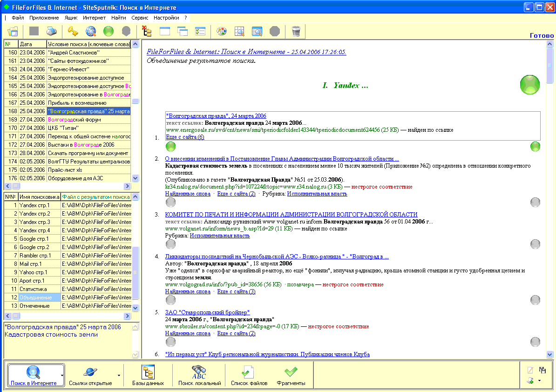
Task: Sort by Дата column header
Action: coord(32,44)
